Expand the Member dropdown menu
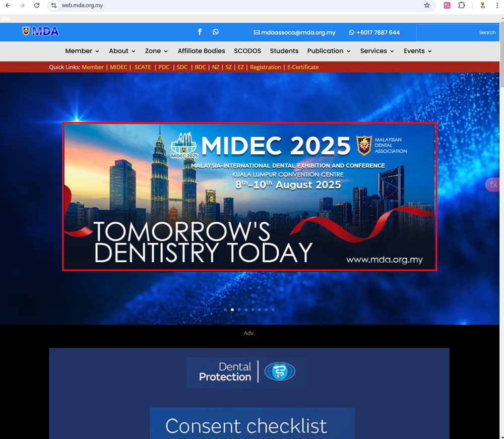The image size is (504, 439). pyautogui.click(x=82, y=51)
